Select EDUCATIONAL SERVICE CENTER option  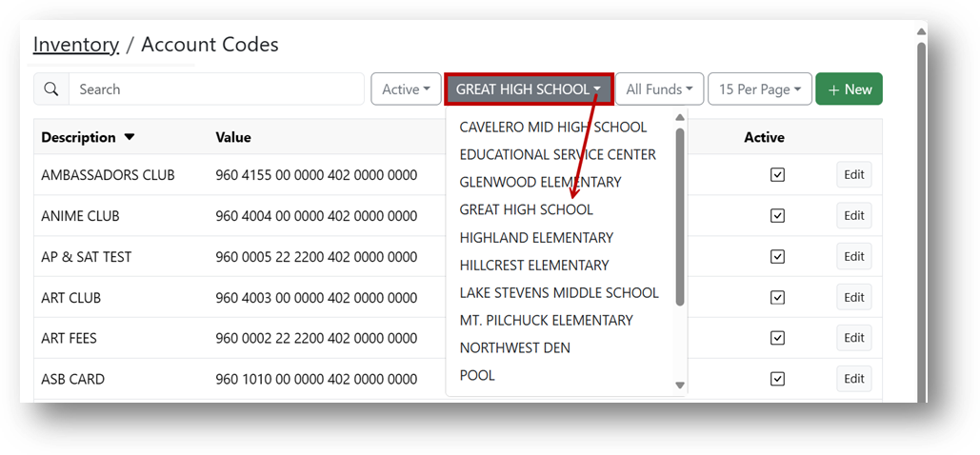click(x=557, y=154)
